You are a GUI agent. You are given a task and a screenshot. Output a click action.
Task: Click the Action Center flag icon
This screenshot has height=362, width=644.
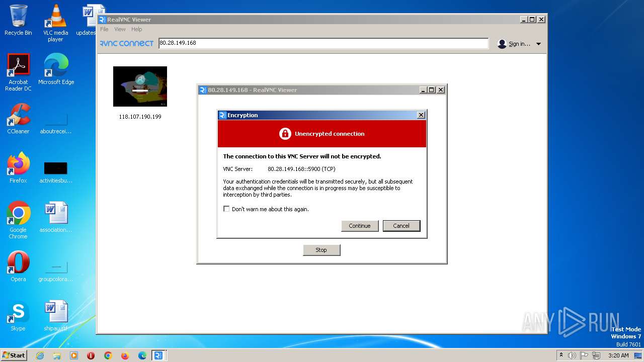584,355
